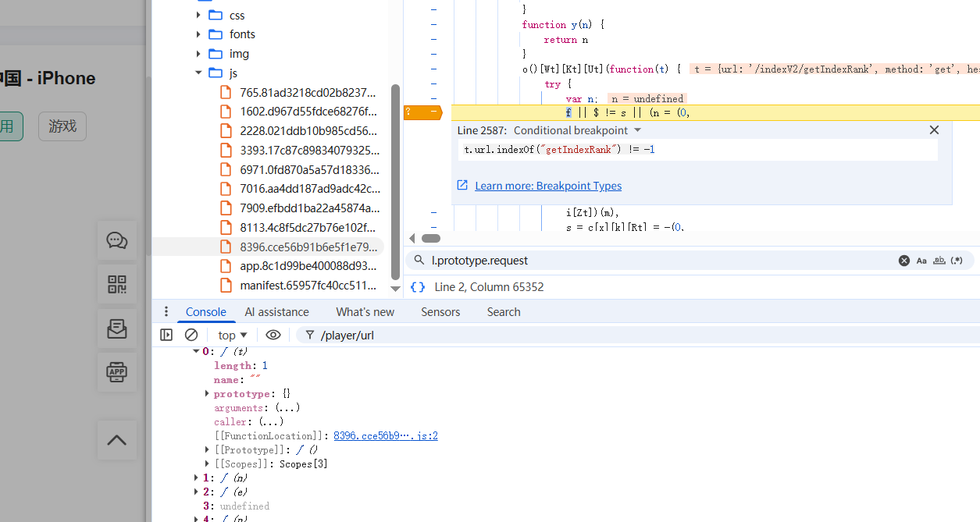Open the QR code sidebar icon
Image resolution: width=980 pixels, height=522 pixels.
coord(117,285)
